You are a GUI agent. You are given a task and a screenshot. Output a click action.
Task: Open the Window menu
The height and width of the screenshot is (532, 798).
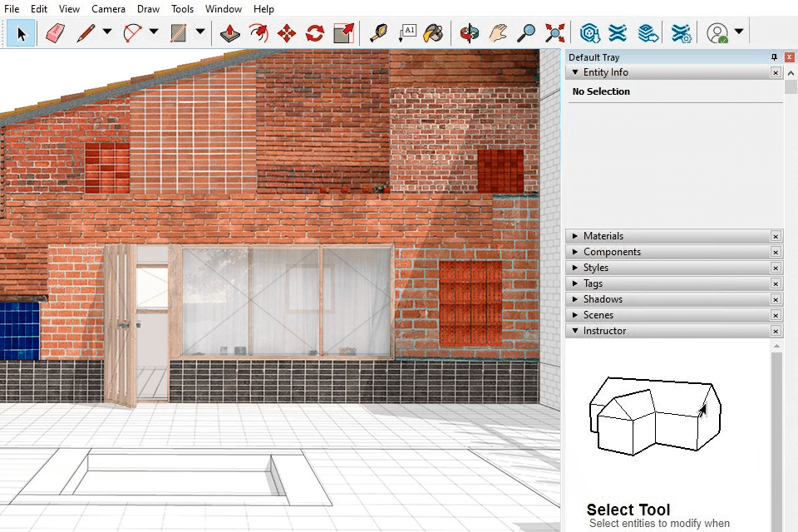(x=224, y=9)
